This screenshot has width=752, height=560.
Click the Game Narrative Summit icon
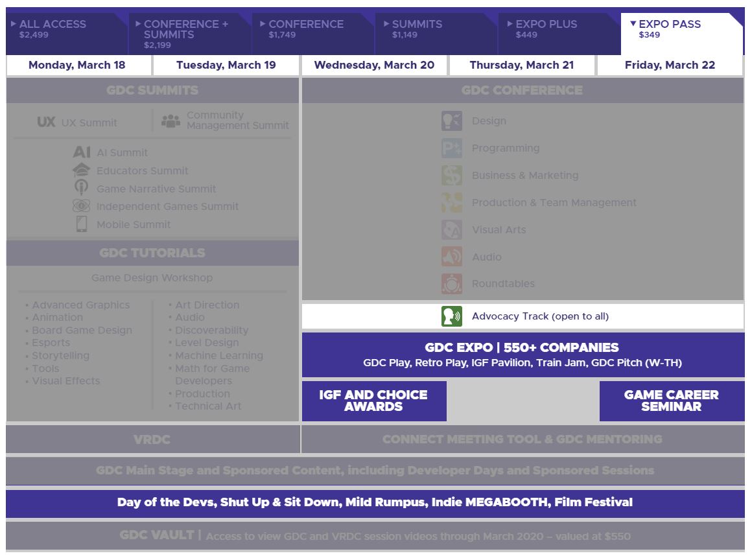82,187
